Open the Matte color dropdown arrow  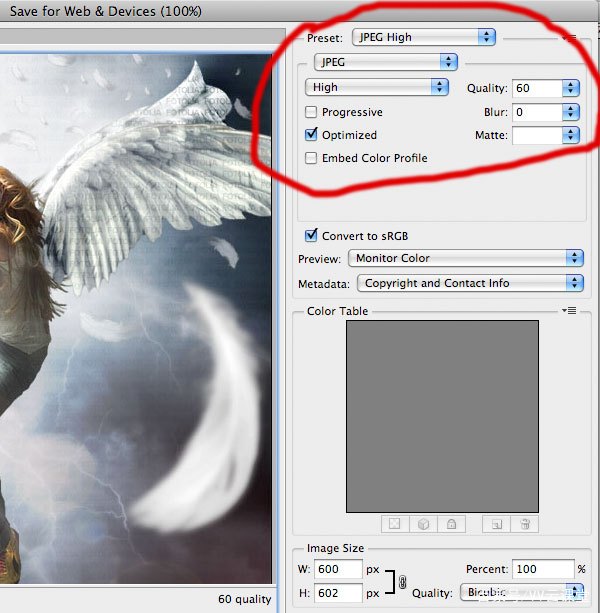point(571,135)
